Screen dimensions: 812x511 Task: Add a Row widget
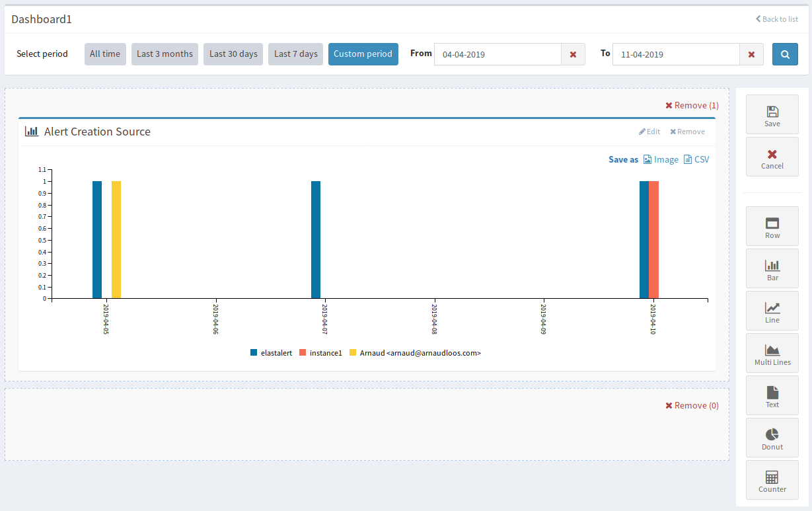click(x=772, y=227)
